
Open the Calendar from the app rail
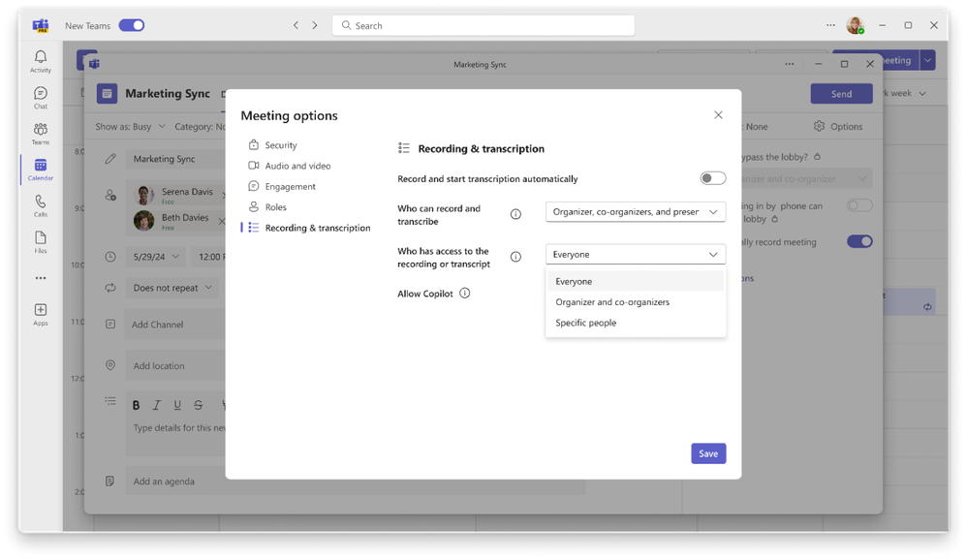[x=40, y=167]
